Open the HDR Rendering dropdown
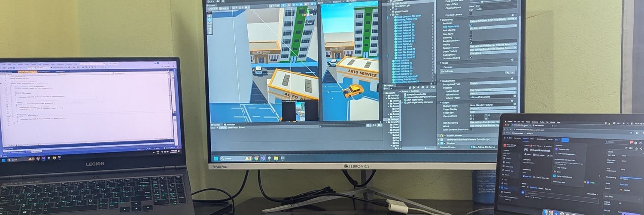Image resolution: width=644 pixels, height=215 pixels. [x=485, y=122]
